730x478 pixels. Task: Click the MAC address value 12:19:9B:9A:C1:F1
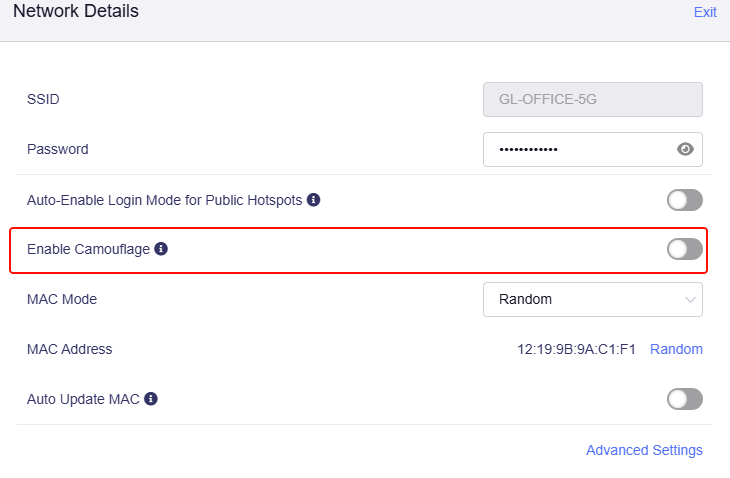(x=576, y=349)
